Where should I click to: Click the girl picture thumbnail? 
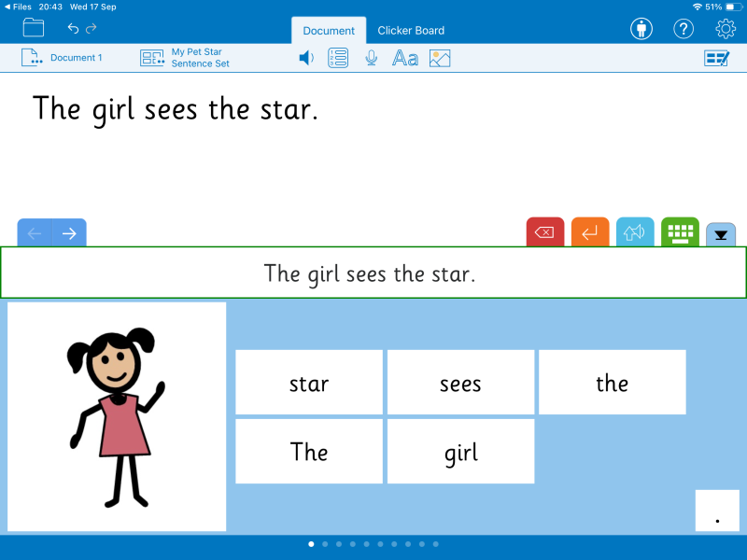[117, 416]
